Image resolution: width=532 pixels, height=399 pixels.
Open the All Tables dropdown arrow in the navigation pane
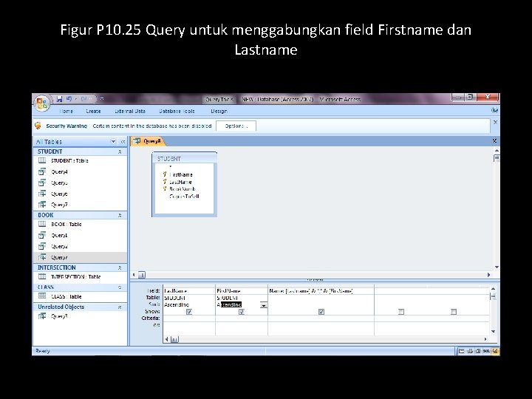(x=113, y=141)
